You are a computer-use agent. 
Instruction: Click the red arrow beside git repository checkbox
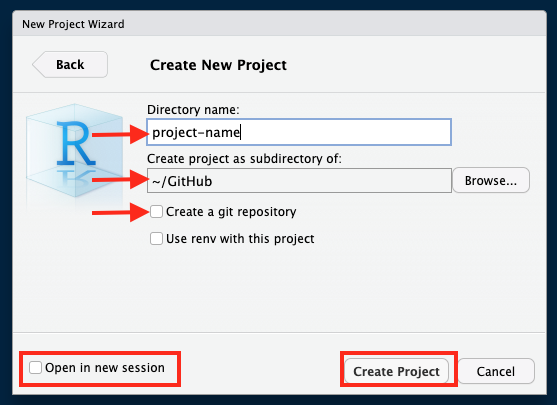click(x=120, y=212)
